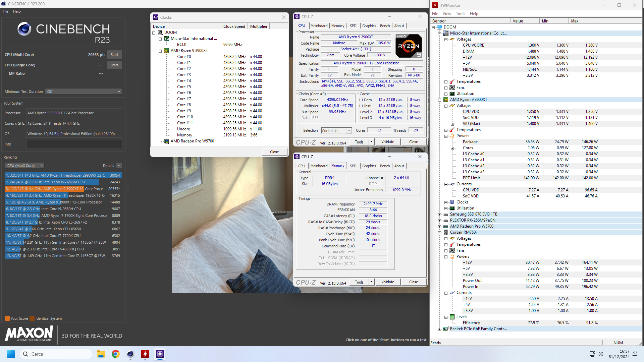Screen dimensions: 644x362
Task: Select the Threadripper 2990WX ranking entry
Action: click(63, 175)
